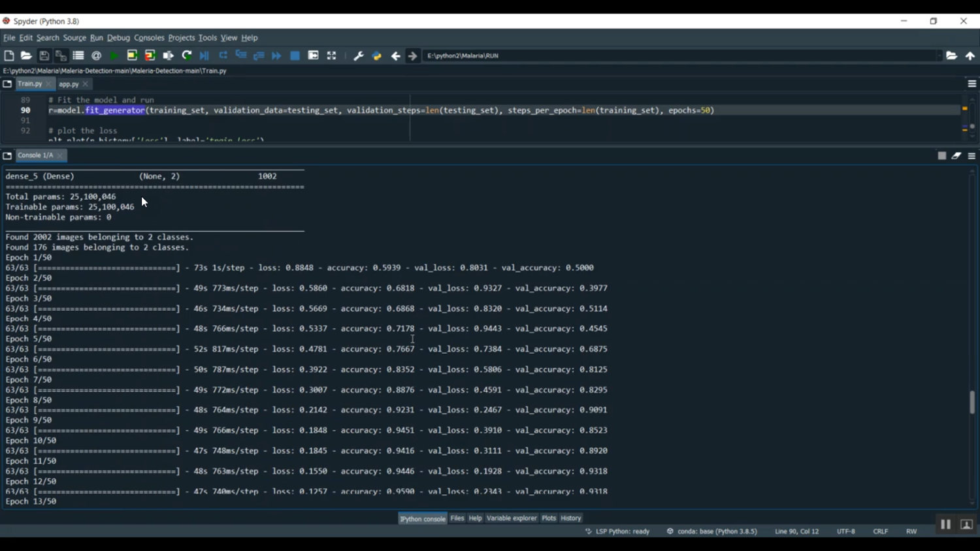980x551 pixels.
Task: Switch to the app.py editor tab
Action: [69, 84]
